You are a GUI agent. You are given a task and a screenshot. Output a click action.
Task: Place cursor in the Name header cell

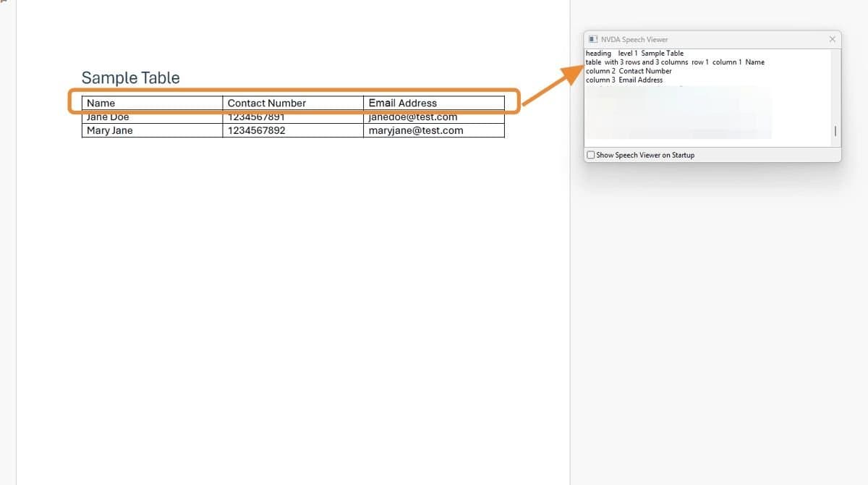[101, 103]
